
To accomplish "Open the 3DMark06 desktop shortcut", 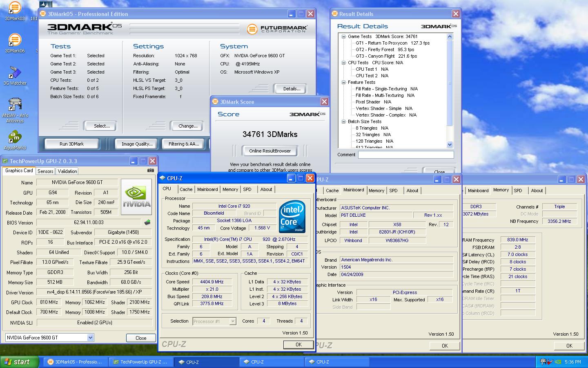I will [x=15, y=43].
